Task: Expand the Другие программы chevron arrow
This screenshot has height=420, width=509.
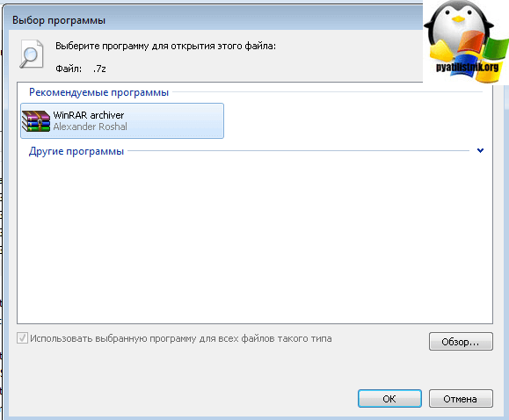Action: (x=481, y=150)
